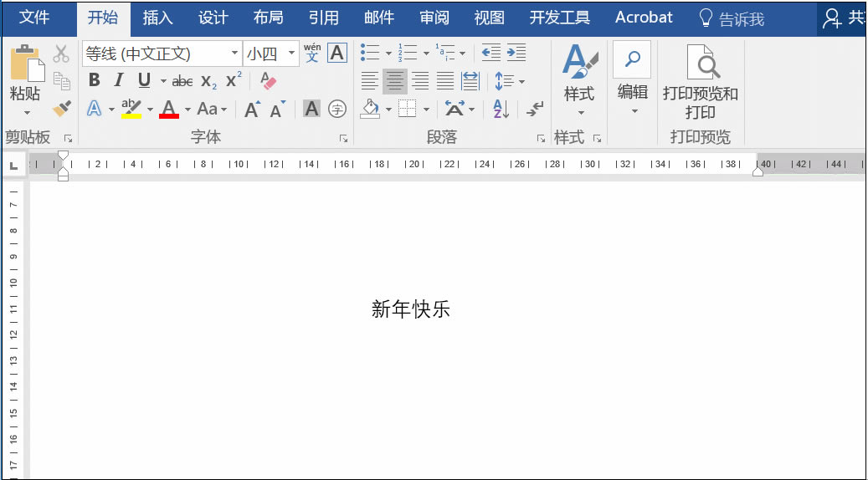Apply paragraph shading paint bucket

pyautogui.click(x=370, y=109)
